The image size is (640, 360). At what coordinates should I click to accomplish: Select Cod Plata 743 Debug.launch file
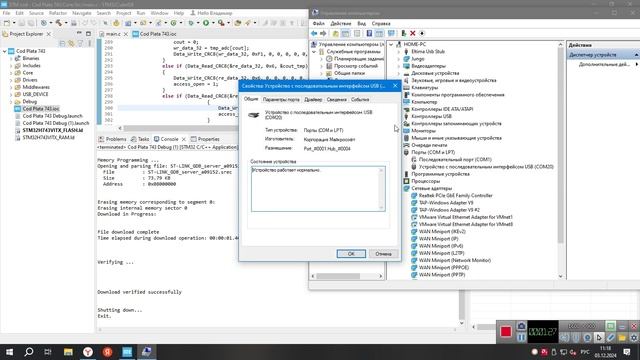[52, 116]
